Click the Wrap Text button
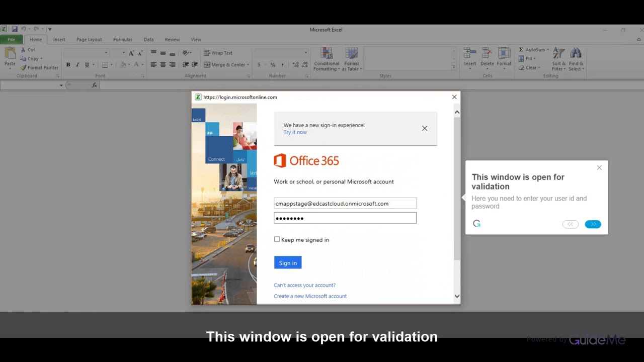644x362 pixels. click(218, 53)
